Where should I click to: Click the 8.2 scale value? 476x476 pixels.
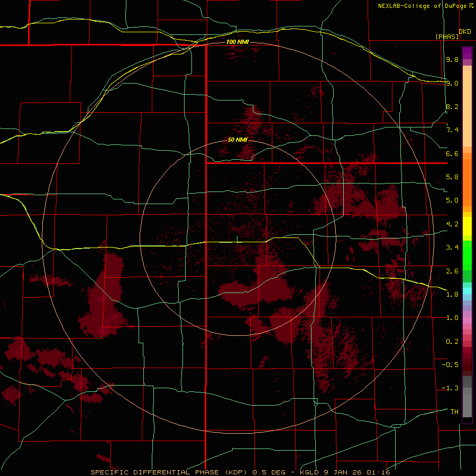452,106
